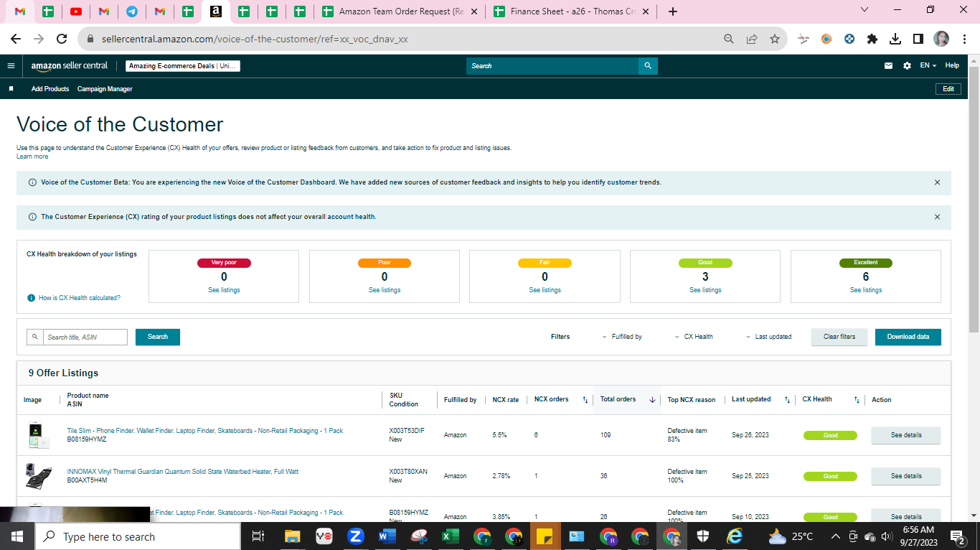The image size is (980, 550).
Task: See listings under the Excellent card
Action: click(866, 290)
